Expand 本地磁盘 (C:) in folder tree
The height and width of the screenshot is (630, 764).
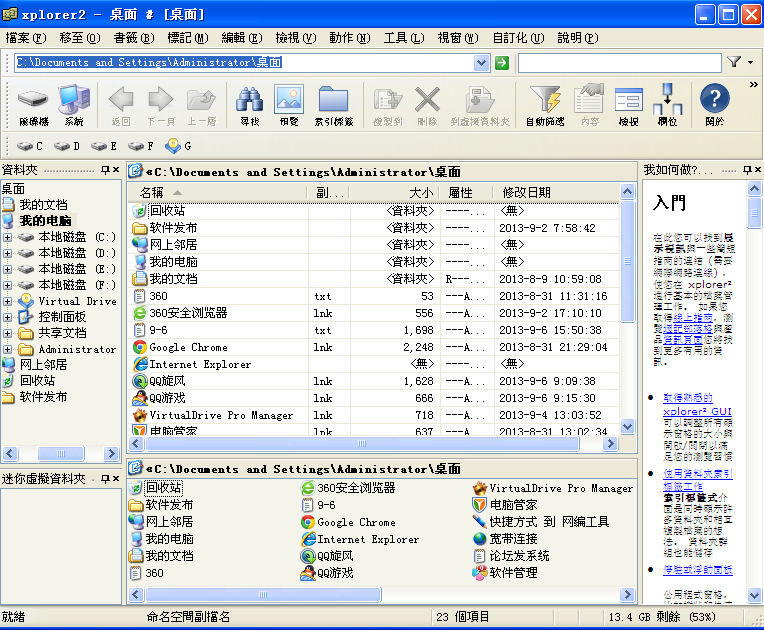[8, 237]
